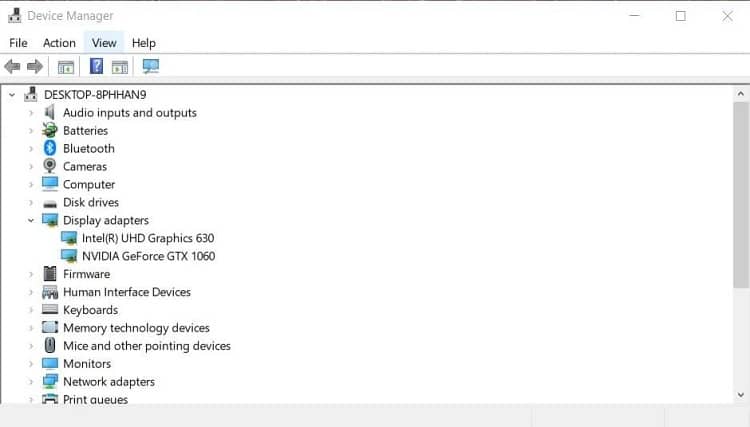
Task: Click the scrollbar down arrow
Action: tap(741, 395)
